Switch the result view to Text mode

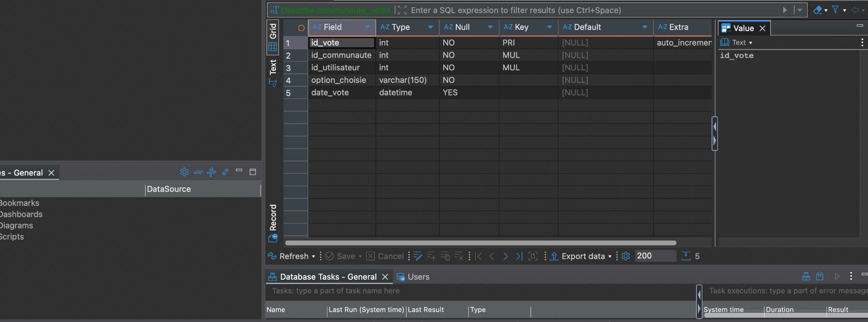pyautogui.click(x=273, y=73)
